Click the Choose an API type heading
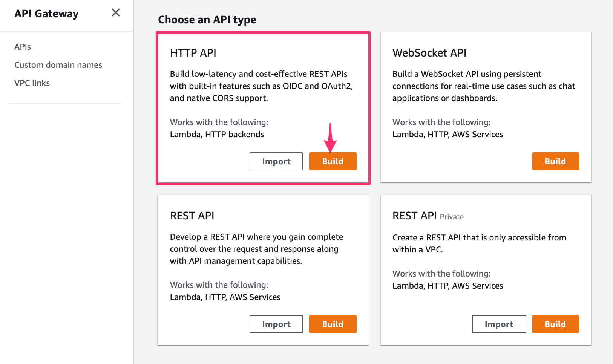613x364 pixels. pyautogui.click(x=207, y=20)
